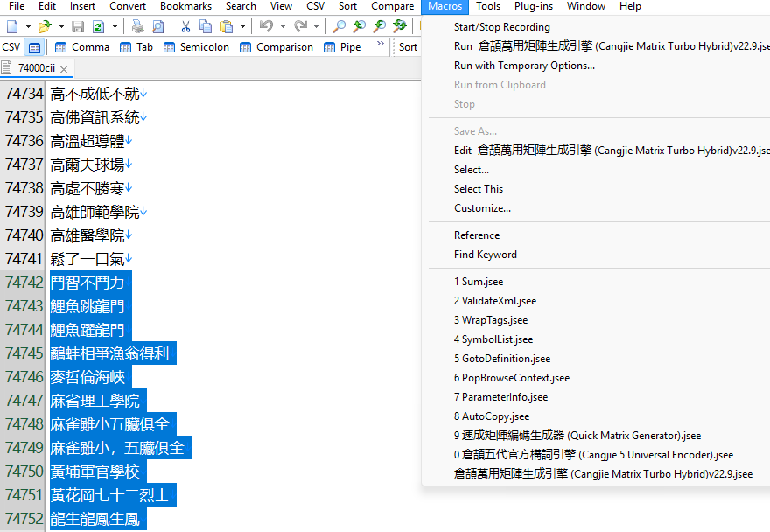
Task: Expand the Paste options dropdown arrow
Action: coord(242,27)
